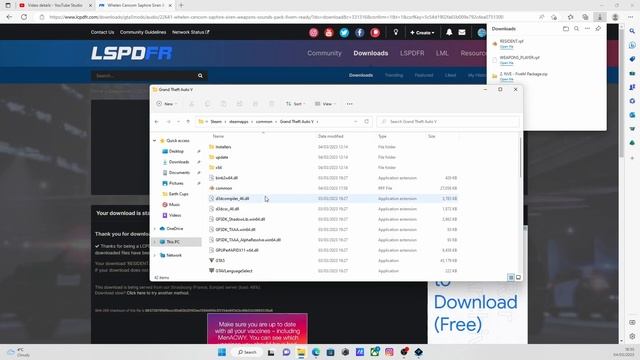The image size is (640, 360).
Task: Reload the page in Edge
Action: click(24, 17)
